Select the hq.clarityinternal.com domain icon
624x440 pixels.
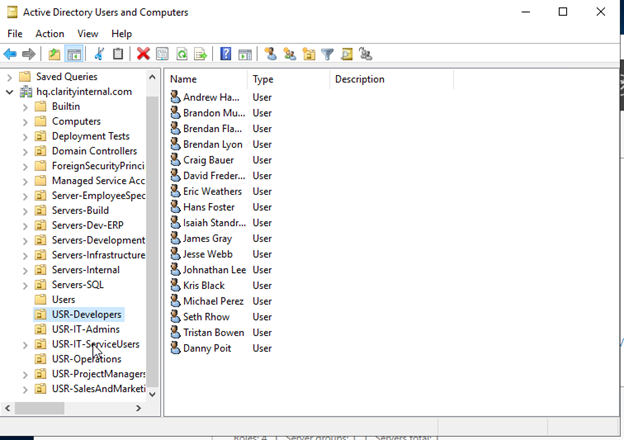[26, 92]
